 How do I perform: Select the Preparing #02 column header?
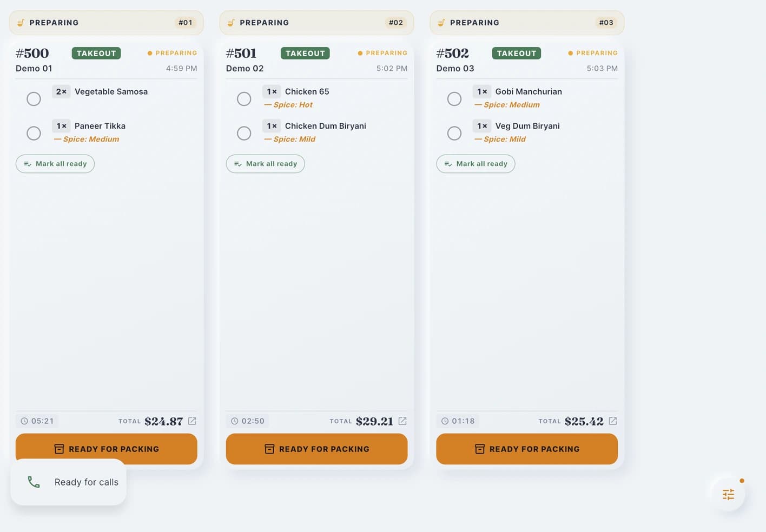click(x=317, y=23)
